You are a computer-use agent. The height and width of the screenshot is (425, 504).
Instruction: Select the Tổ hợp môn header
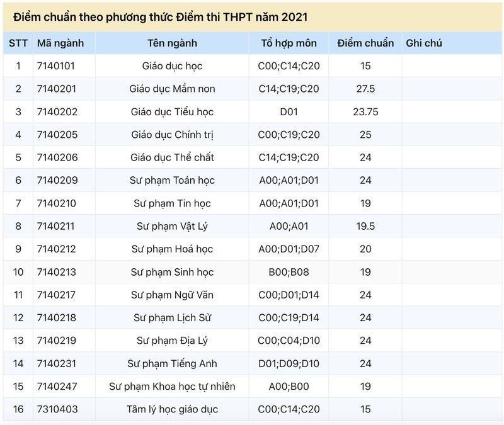coord(289,43)
